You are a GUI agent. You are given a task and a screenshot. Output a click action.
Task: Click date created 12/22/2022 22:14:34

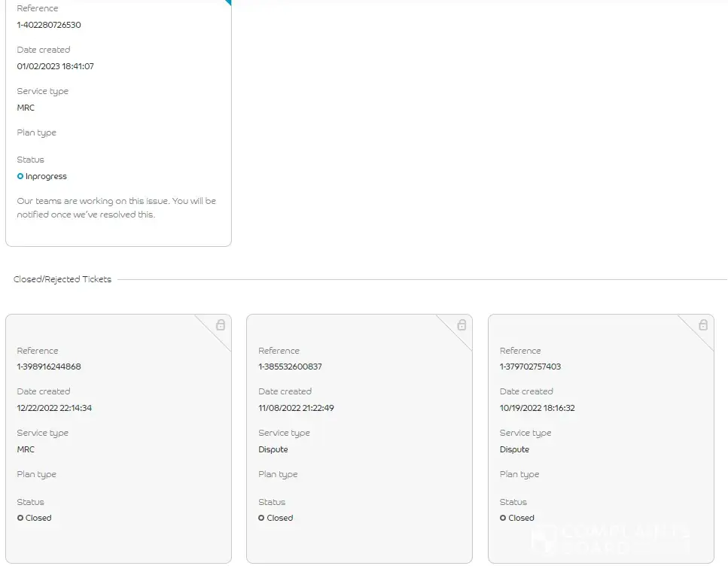tap(54, 408)
